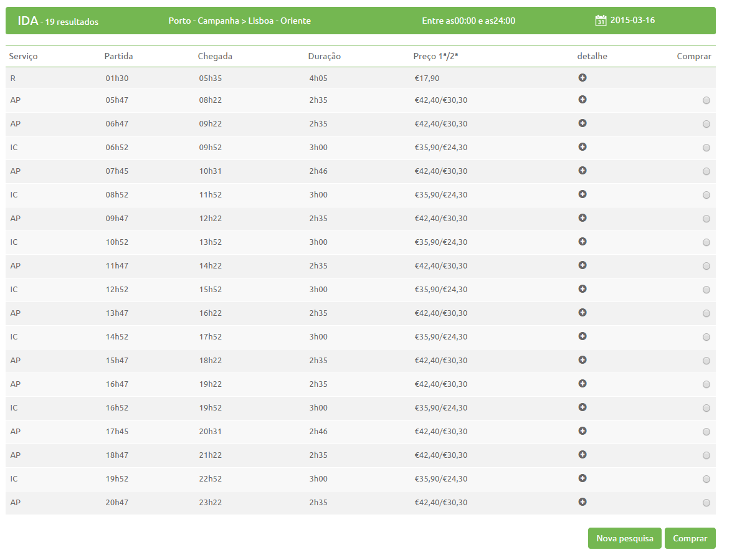Choose the 09h47 departure for purchase

706,219
